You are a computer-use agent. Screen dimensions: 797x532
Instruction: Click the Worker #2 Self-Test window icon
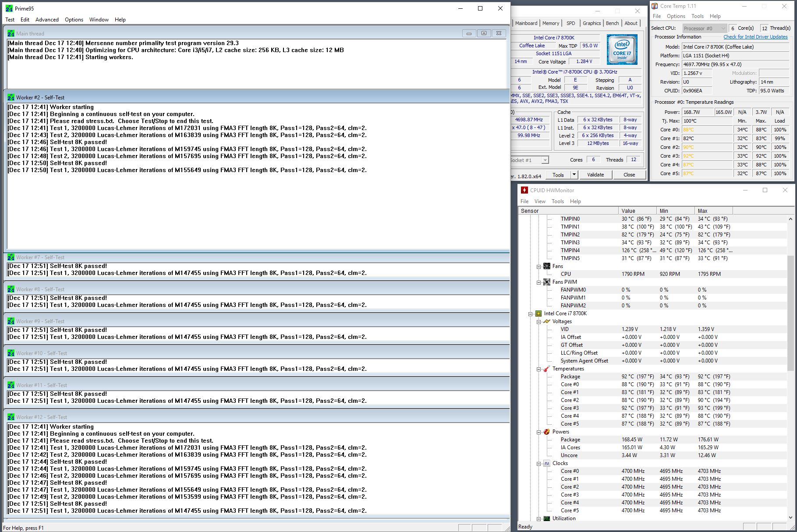click(x=11, y=97)
